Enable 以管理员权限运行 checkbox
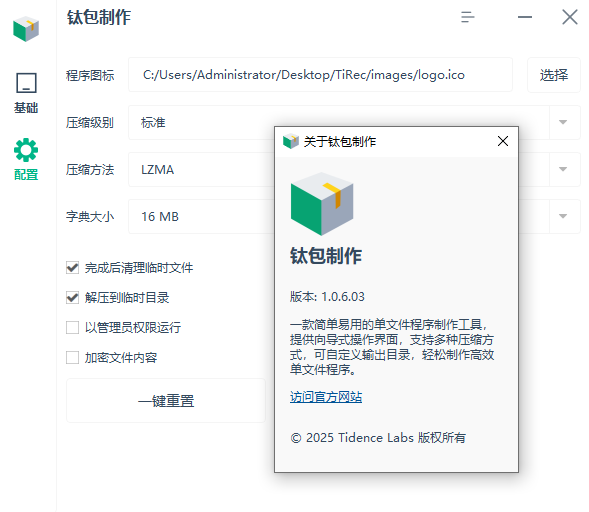 72,328
